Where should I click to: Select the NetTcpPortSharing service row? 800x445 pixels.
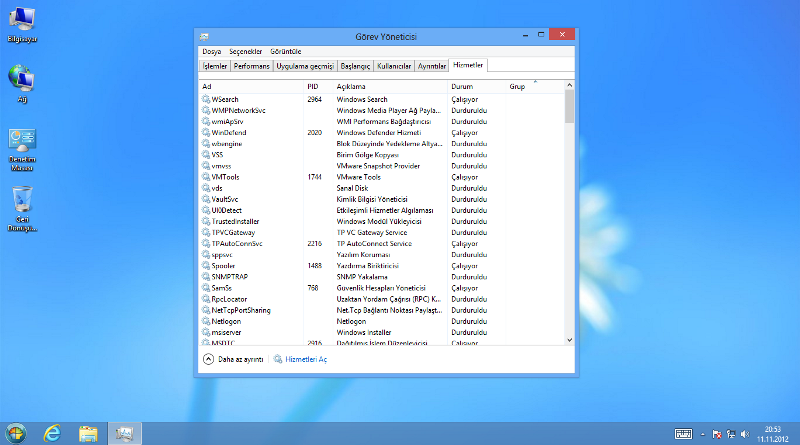pyautogui.click(x=382, y=310)
